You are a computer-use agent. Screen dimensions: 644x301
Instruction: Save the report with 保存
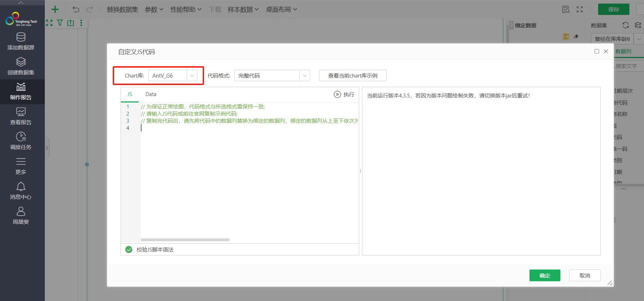tap(614, 9)
